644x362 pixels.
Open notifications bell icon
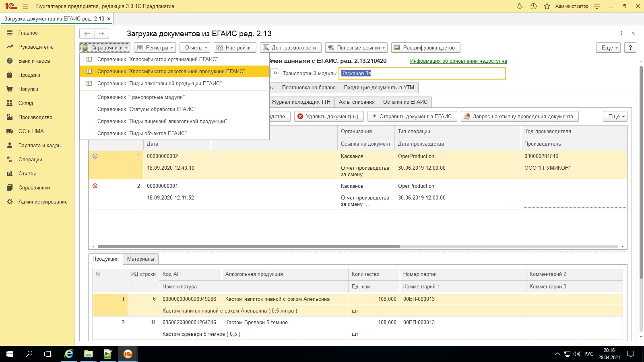(x=520, y=6)
